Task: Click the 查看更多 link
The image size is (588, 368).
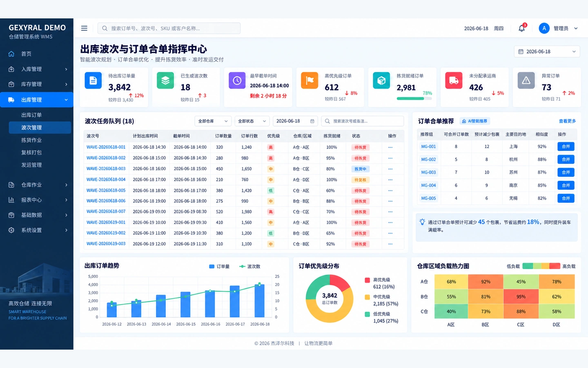Action: tap(567, 121)
